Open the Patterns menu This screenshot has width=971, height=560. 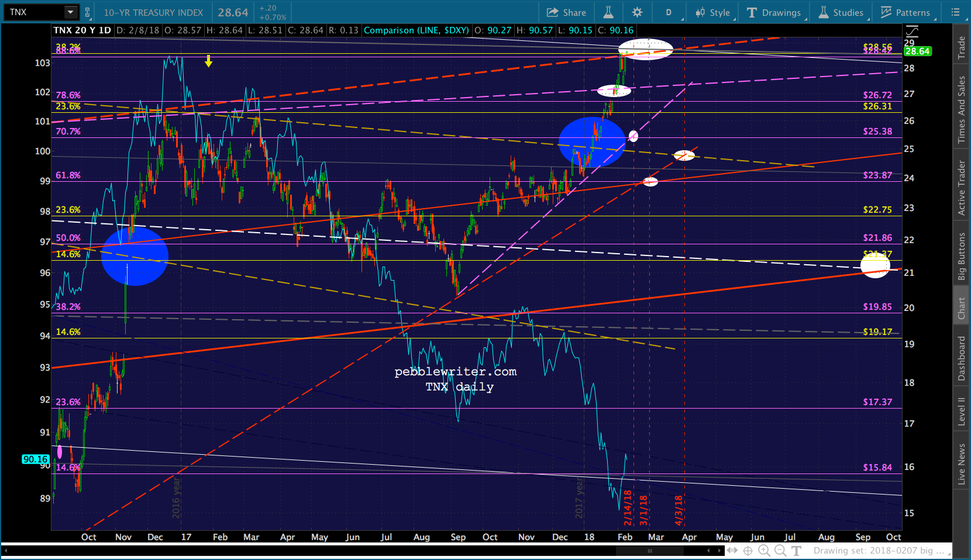[x=905, y=12]
